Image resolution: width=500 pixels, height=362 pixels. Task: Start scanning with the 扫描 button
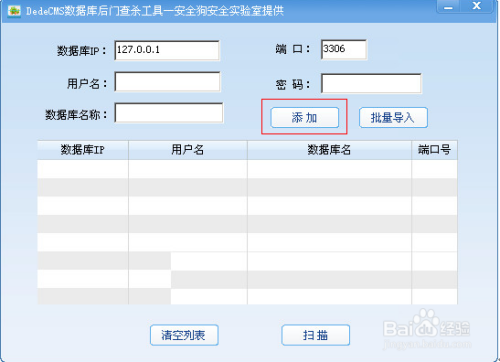pos(316,335)
